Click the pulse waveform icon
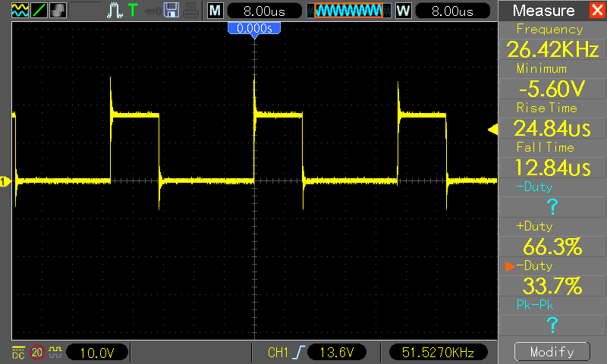Image resolution: width=607 pixels, height=364 pixels. pyautogui.click(x=115, y=11)
